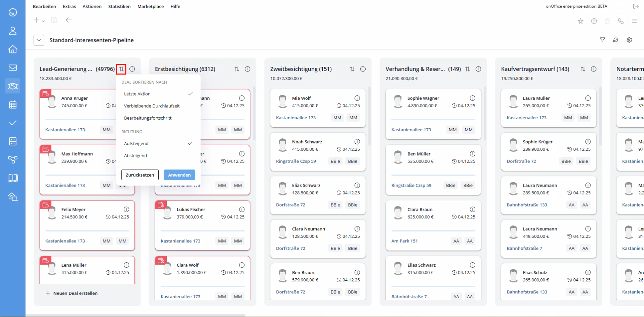Click the phone icon in top toolbar
This screenshot has width=644, height=317.
click(x=620, y=21)
